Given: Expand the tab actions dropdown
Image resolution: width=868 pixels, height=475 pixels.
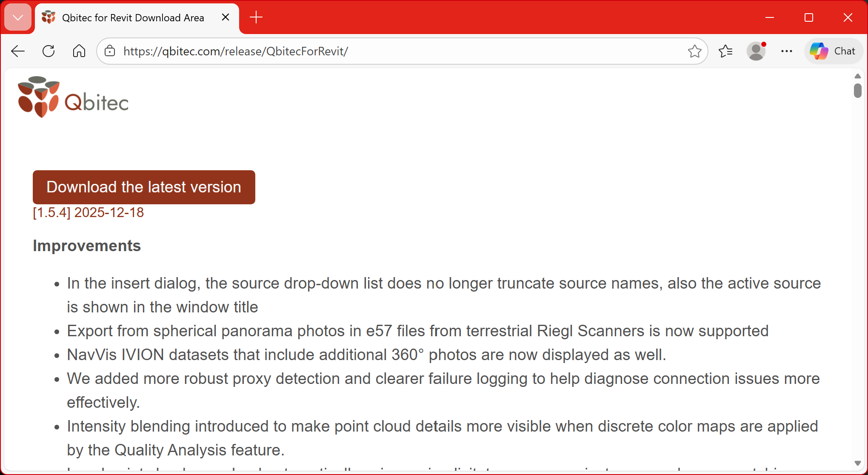Looking at the screenshot, I should tap(18, 17).
